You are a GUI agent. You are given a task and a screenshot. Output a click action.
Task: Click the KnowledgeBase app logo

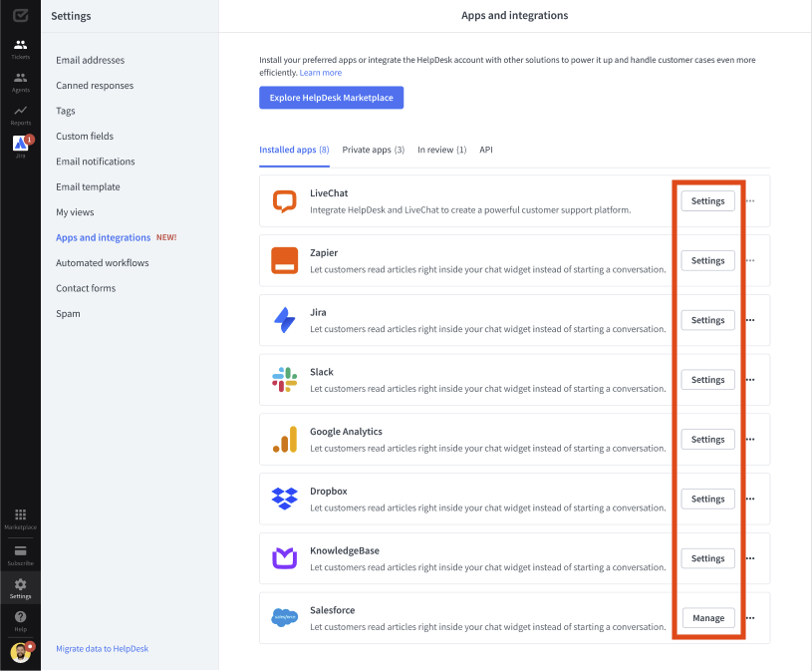(x=284, y=558)
